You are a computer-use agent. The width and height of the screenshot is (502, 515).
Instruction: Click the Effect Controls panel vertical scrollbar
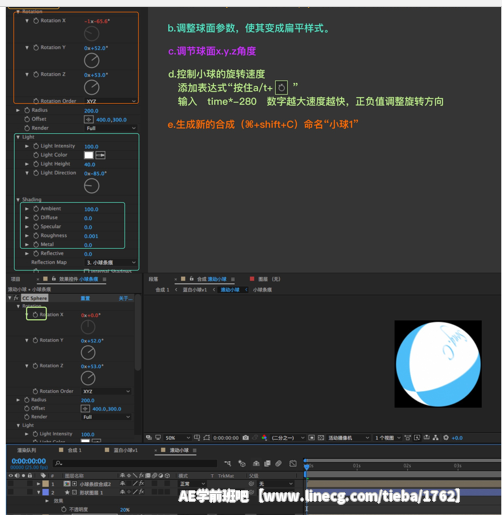click(x=138, y=333)
